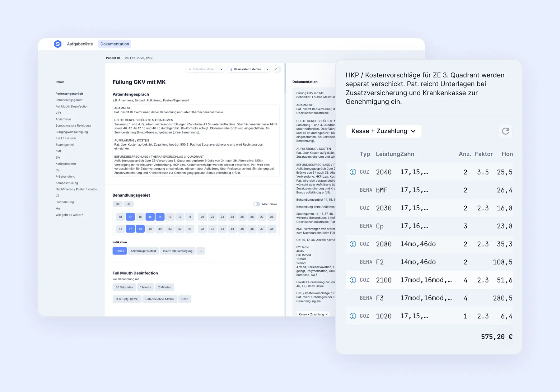This screenshot has height=392, width=560.
Task: Choose CHX-Splg. (0,2%) rinse option
Action: click(x=127, y=299)
